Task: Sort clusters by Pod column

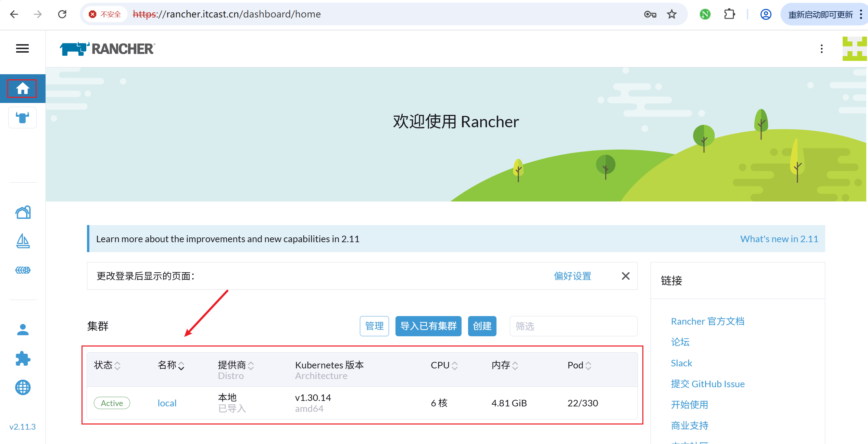Action: coord(579,365)
